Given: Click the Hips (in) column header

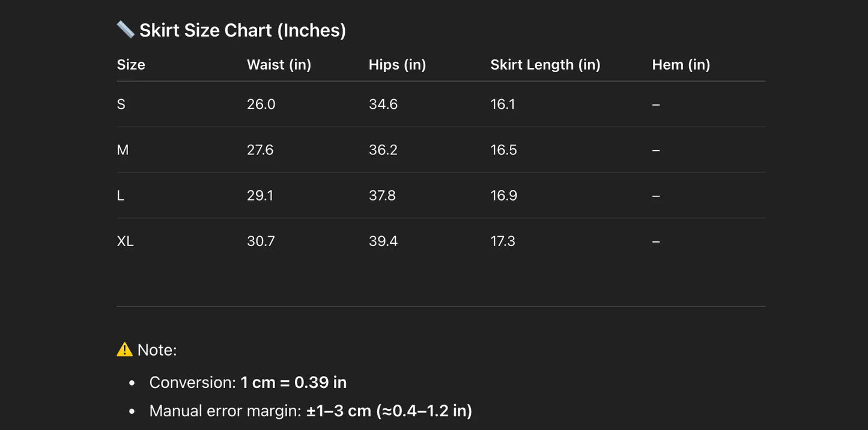Looking at the screenshot, I should click(397, 65).
